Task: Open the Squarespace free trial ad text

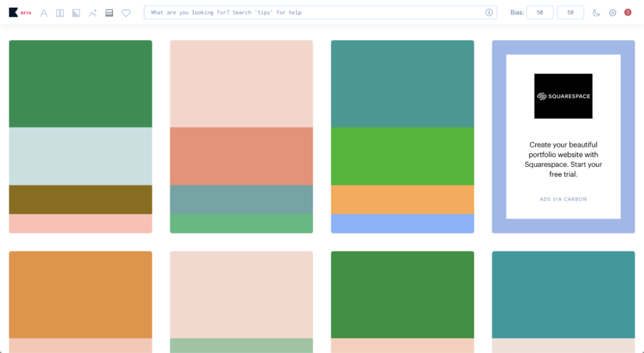Action: tap(563, 160)
